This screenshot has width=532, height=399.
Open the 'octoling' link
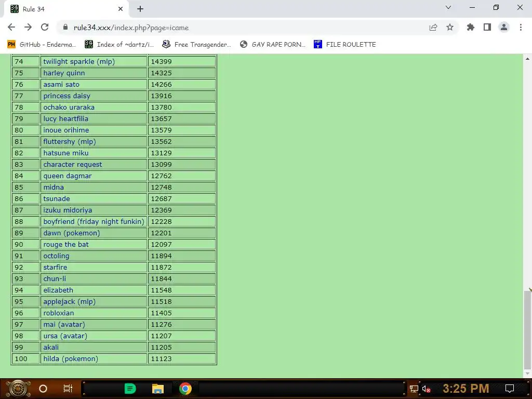click(56, 256)
